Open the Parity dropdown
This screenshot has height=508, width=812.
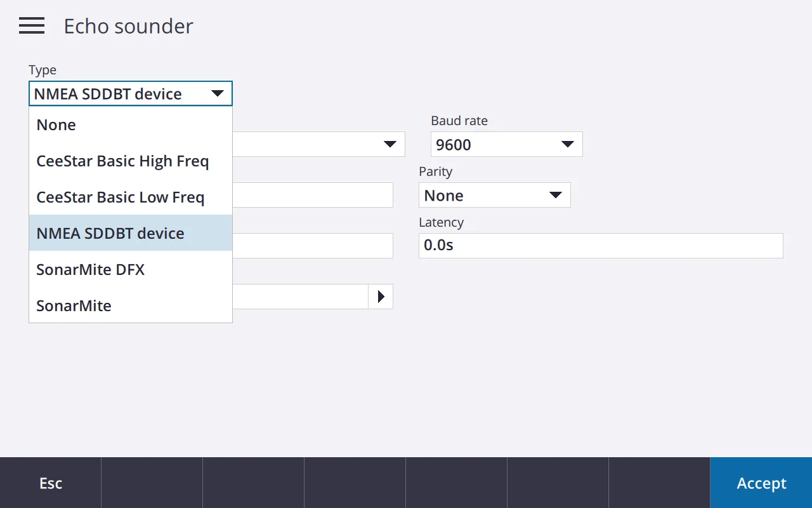coord(495,195)
